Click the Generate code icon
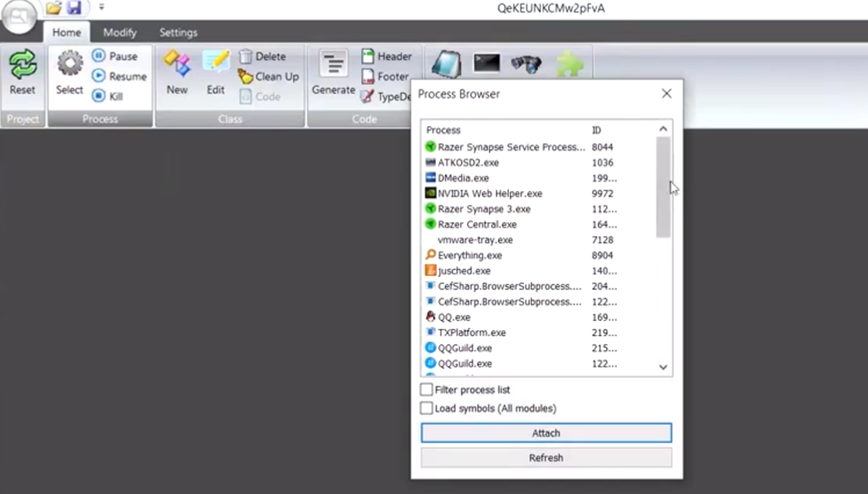Screen dimensions: 868x494 pos(333,65)
